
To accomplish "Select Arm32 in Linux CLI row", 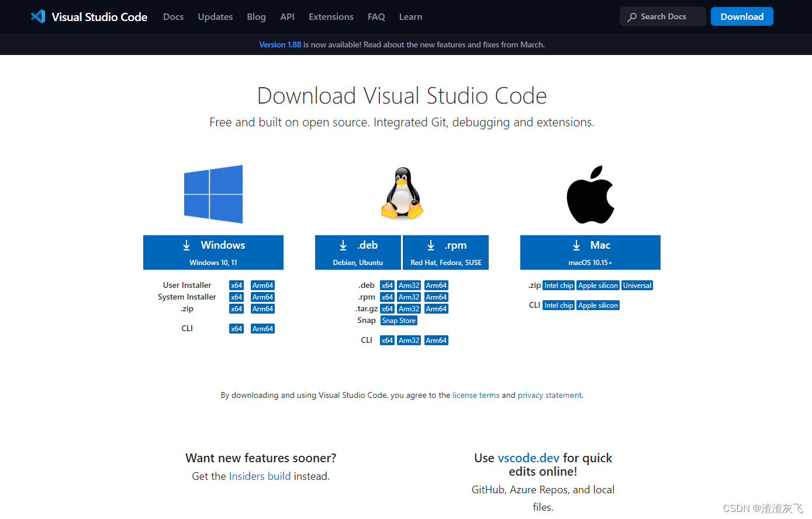I will (x=409, y=341).
